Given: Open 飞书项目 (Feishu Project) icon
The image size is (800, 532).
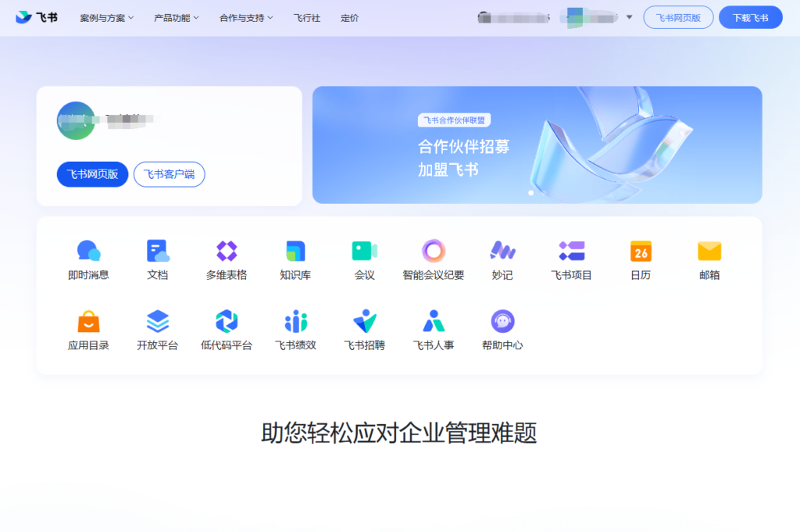Looking at the screenshot, I should (570, 250).
